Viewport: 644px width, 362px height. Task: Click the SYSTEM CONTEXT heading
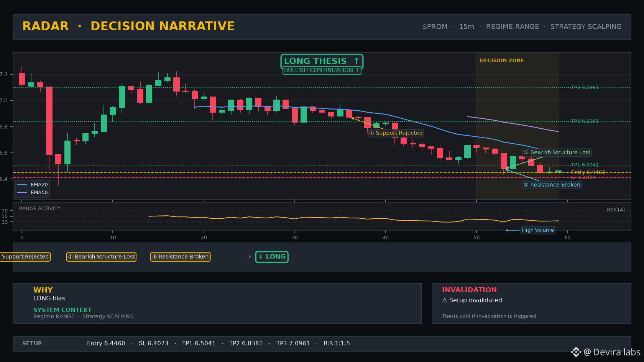pos(62,310)
